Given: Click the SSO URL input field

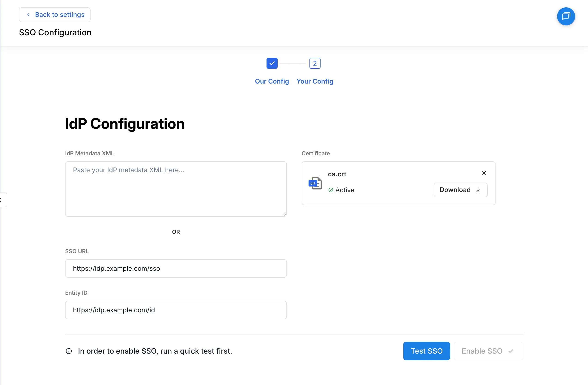Looking at the screenshot, I should coord(176,268).
